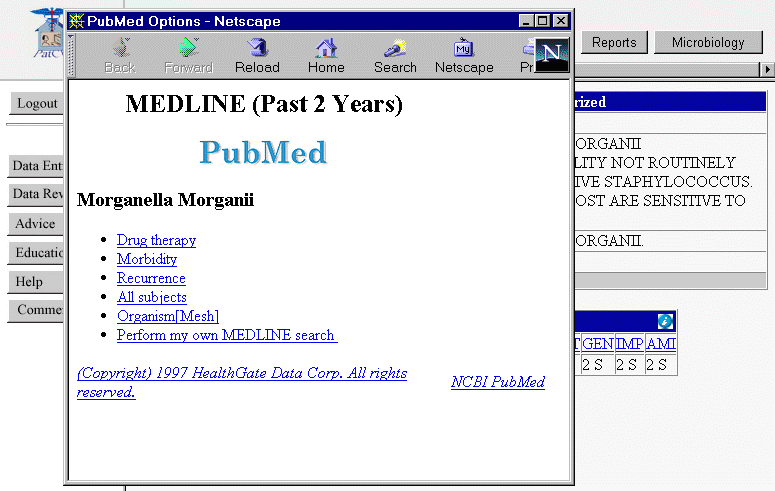Minimize the PubMed Options window
The image size is (775, 491).
point(526,21)
